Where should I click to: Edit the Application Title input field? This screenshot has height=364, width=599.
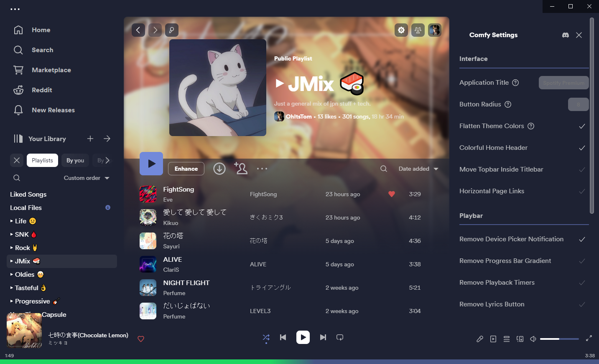tap(563, 83)
